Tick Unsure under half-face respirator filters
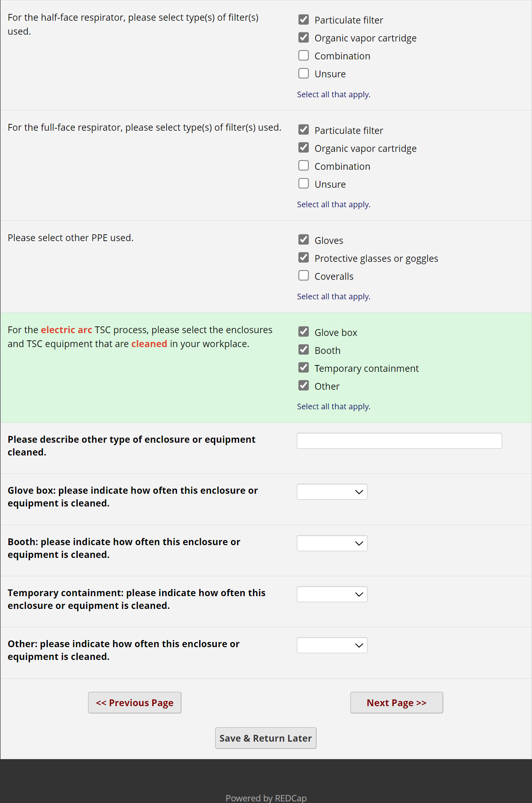532x803 pixels. tap(304, 73)
